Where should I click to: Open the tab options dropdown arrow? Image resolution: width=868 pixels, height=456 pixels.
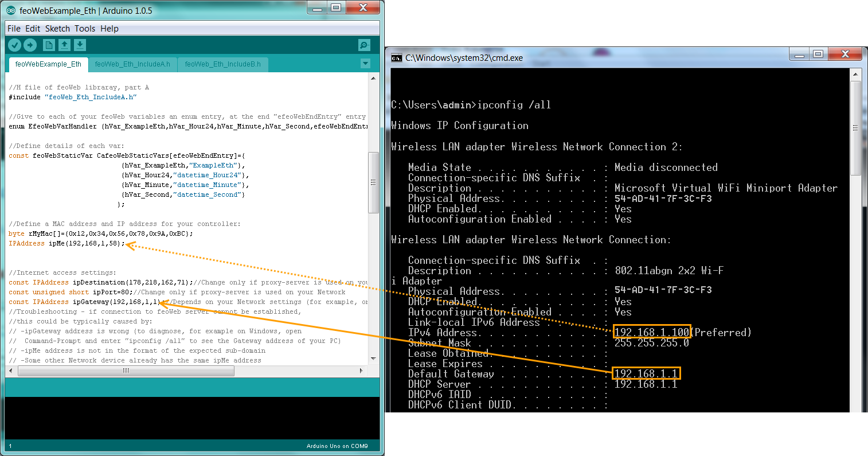pyautogui.click(x=365, y=64)
